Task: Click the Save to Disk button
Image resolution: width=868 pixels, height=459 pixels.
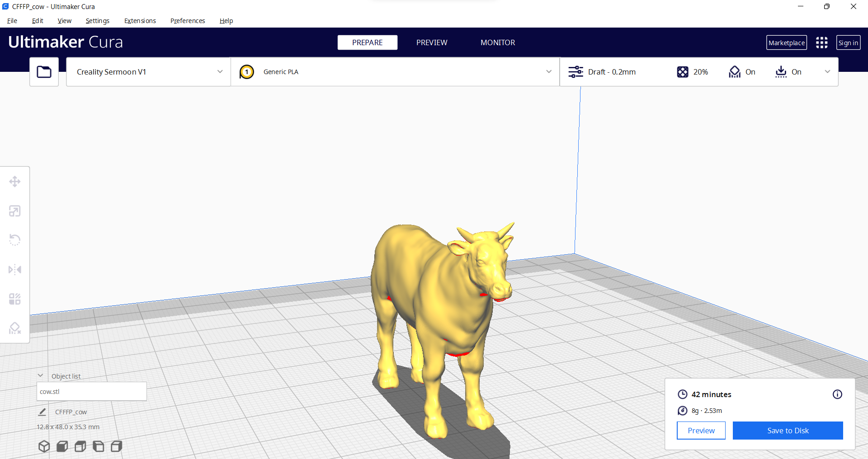Action: (788, 430)
